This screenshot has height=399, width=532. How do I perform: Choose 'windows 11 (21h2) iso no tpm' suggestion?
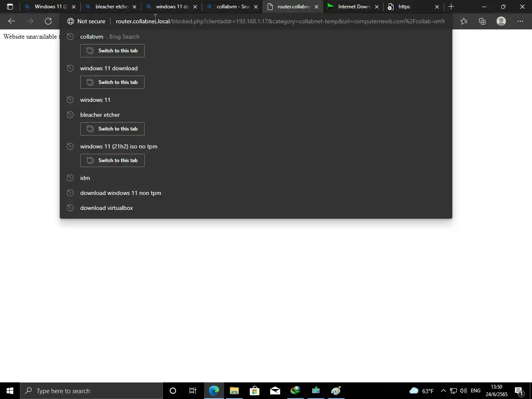(x=256, y=146)
